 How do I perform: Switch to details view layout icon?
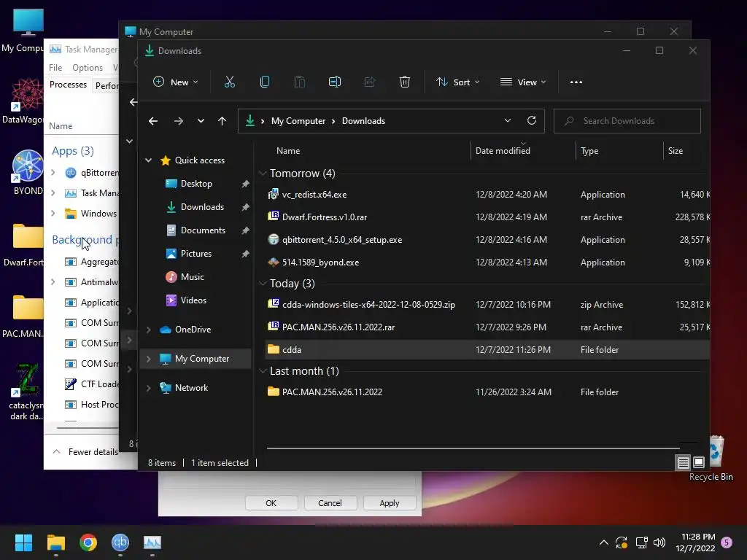tap(683, 462)
